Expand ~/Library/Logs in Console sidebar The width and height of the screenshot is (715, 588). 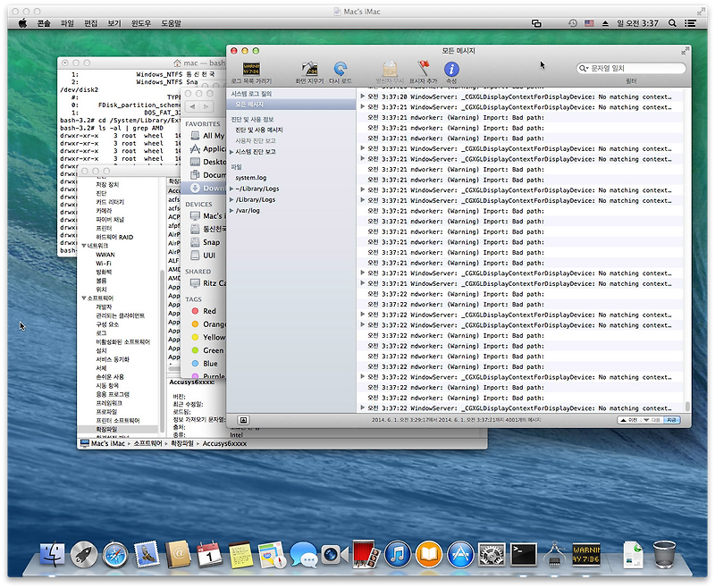[x=231, y=189]
